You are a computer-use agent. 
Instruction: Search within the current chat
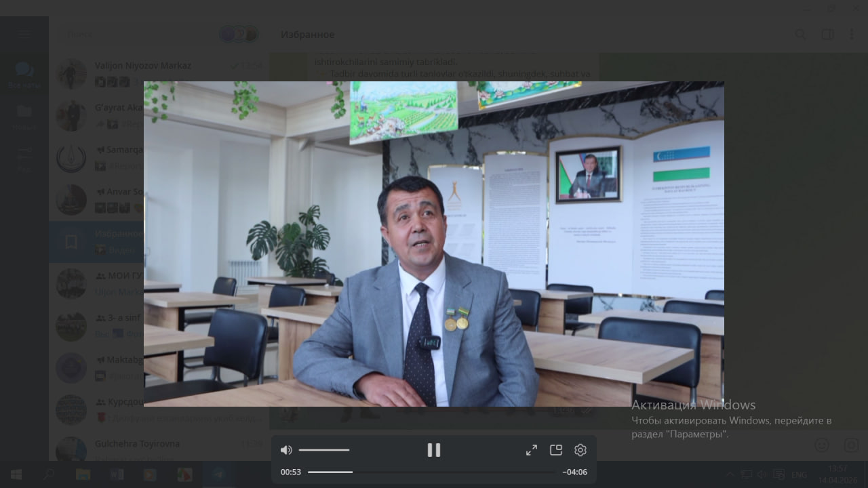point(801,35)
